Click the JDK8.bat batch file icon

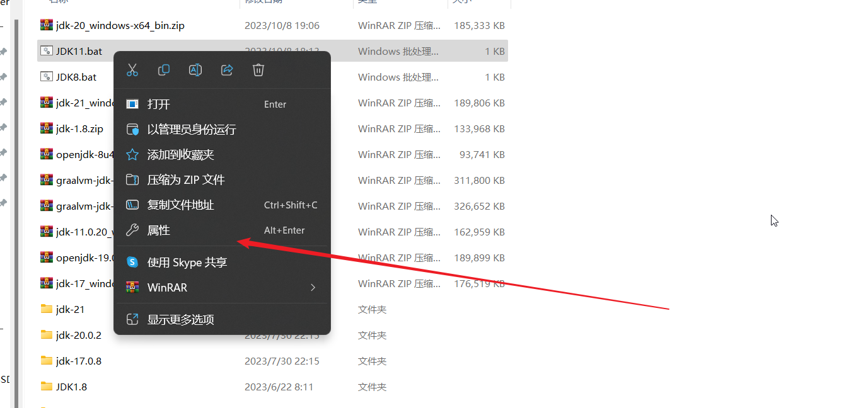47,77
